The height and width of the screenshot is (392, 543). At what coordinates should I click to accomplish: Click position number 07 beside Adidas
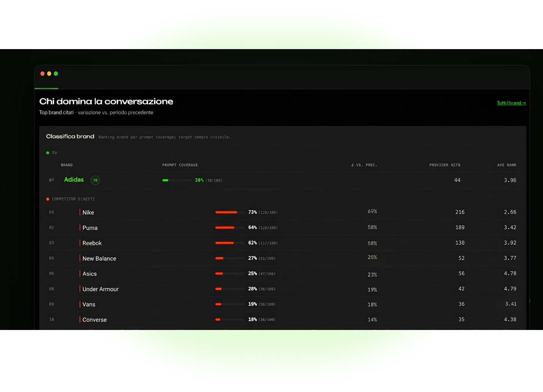[x=51, y=180]
